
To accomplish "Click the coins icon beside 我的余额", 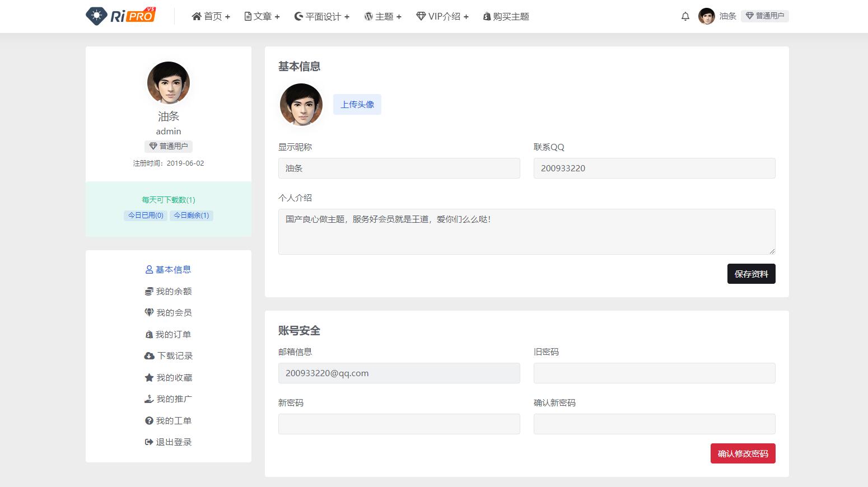I will click(x=149, y=292).
